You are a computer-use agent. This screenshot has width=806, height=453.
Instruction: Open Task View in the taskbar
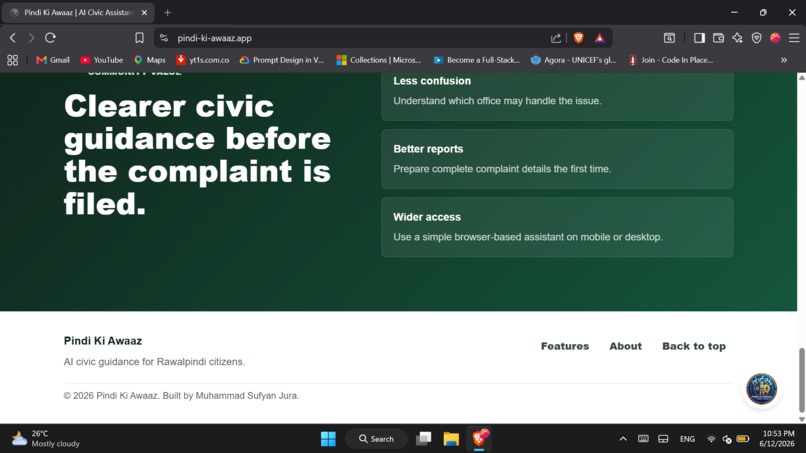pyautogui.click(x=424, y=439)
